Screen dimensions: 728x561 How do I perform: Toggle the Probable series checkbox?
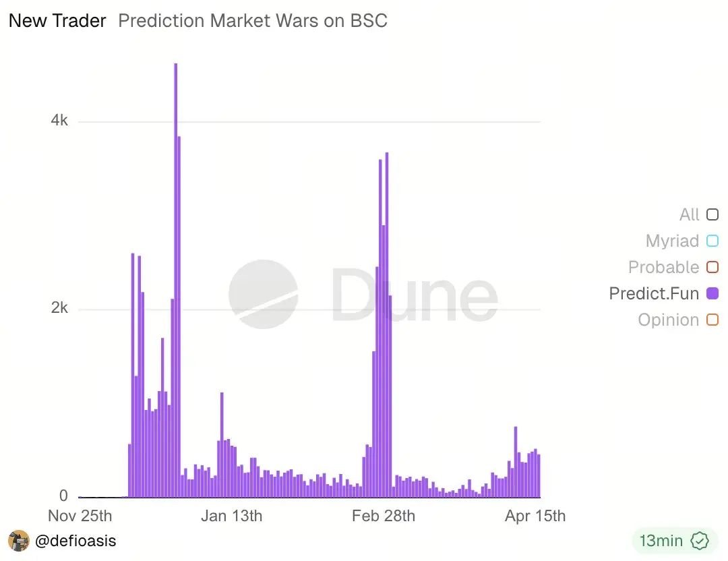712,268
